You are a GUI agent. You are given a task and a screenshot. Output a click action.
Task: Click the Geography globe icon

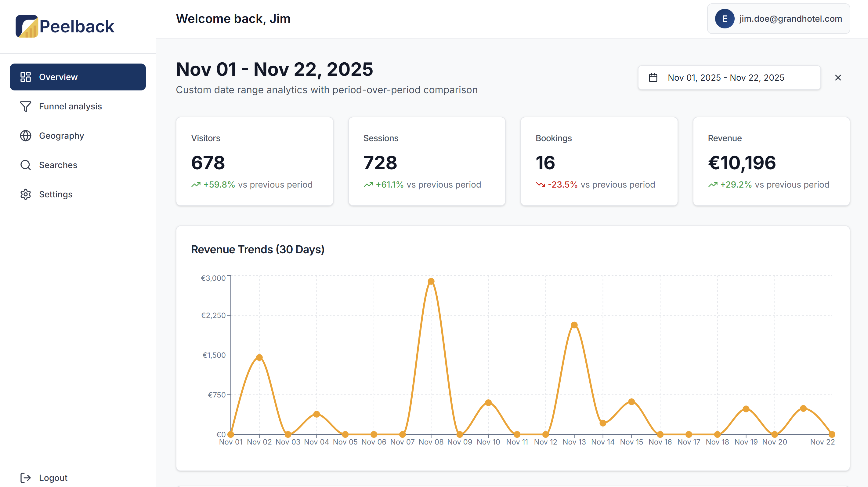click(x=25, y=136)
